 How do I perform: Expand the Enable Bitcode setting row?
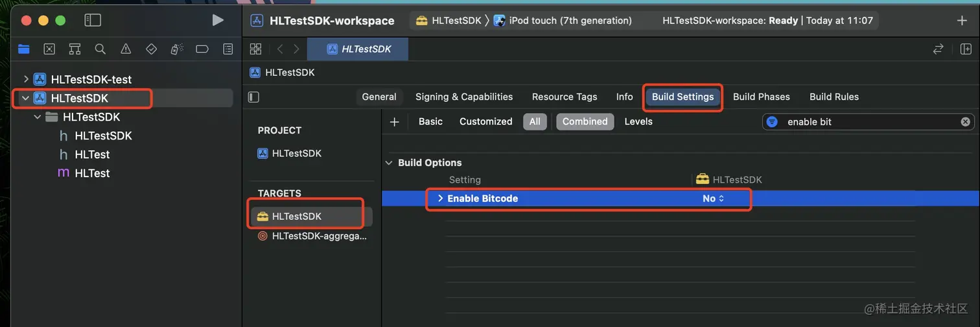coord(441,199)
